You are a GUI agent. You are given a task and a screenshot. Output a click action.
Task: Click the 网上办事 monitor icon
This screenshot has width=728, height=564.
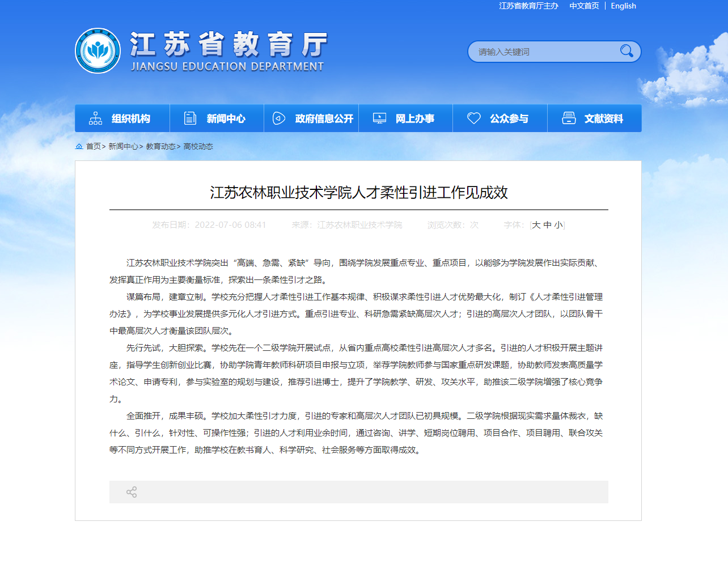379,118
